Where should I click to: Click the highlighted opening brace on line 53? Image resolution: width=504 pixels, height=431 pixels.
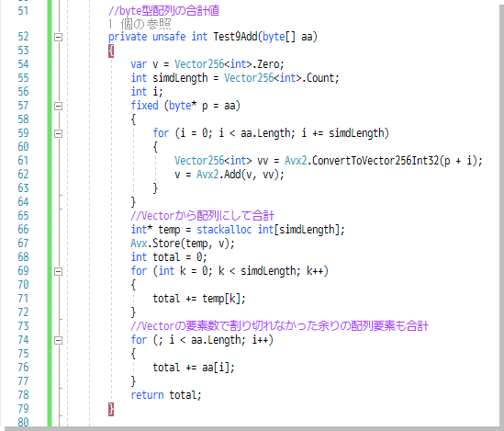[x=111, y=51]
